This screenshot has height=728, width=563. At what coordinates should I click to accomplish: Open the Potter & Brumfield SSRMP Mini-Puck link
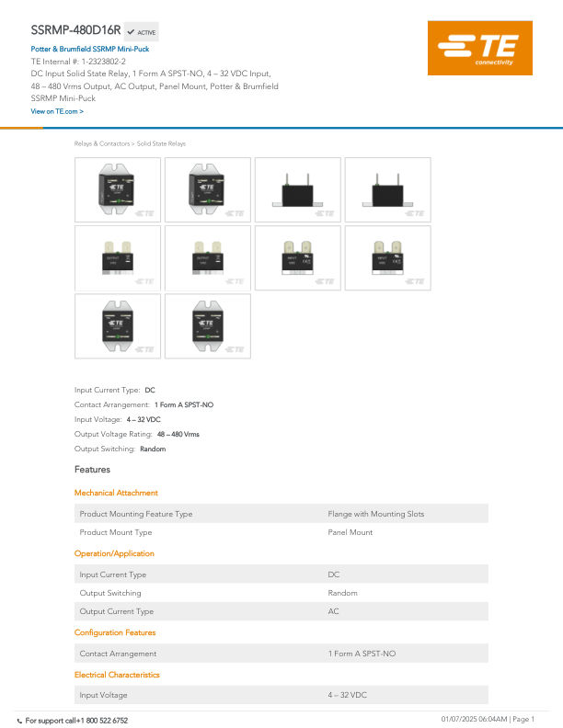(x=89, y=49)
